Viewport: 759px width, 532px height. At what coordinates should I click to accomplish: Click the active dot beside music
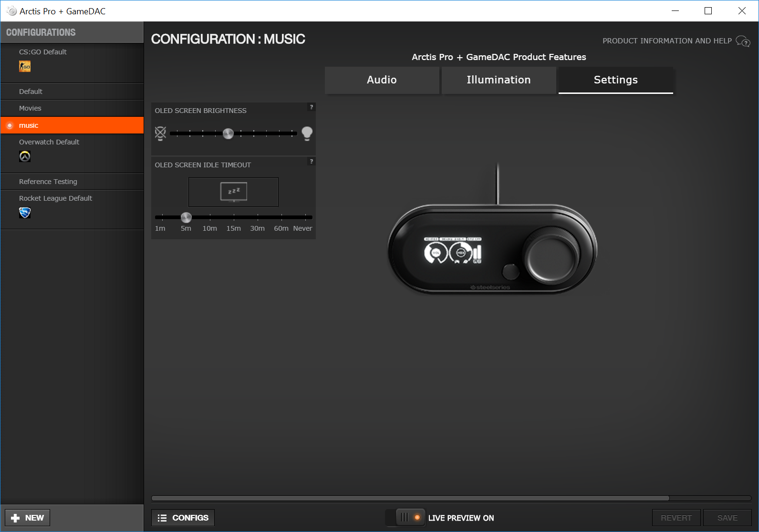[x=10, y=125]
